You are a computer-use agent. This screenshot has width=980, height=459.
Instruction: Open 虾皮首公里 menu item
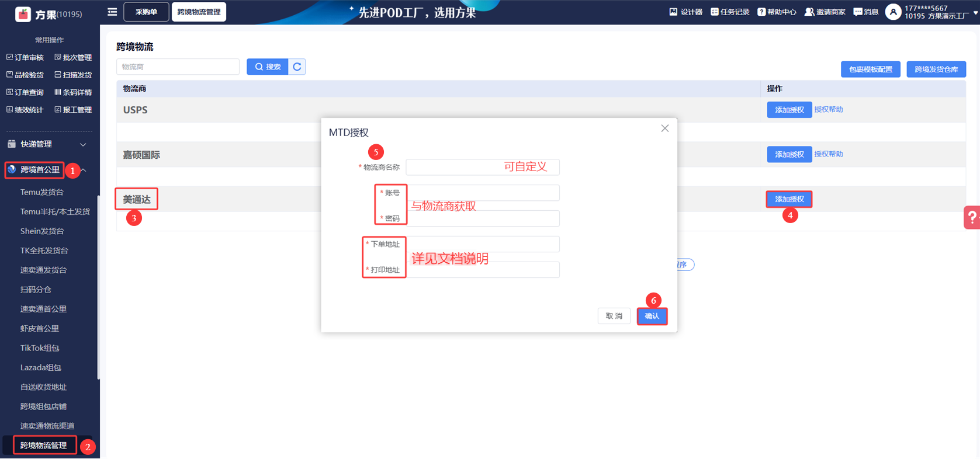point(40,329)
